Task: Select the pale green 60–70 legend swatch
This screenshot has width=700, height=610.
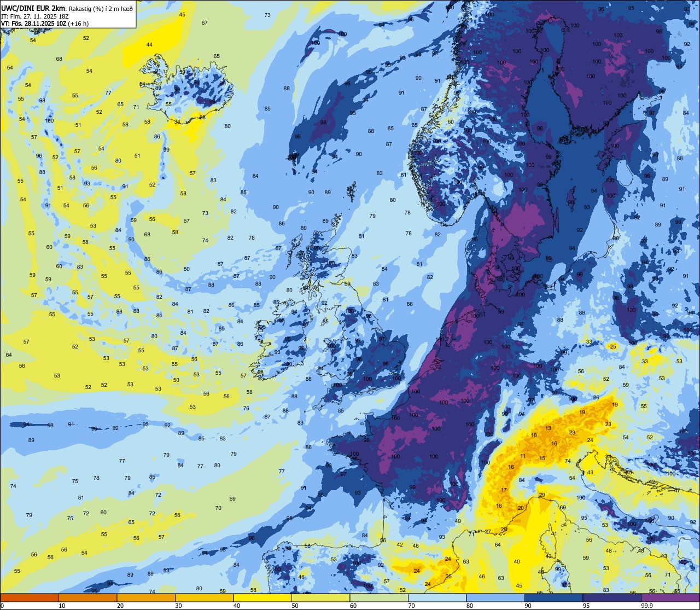Action: tap(379, 597)
